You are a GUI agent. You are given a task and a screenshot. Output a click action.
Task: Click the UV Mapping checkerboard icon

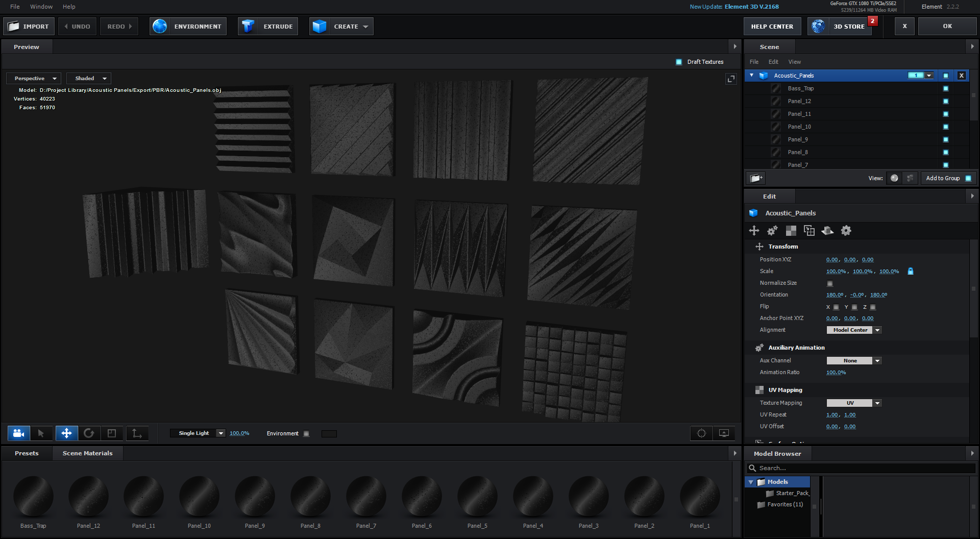[x=791, y=231]
